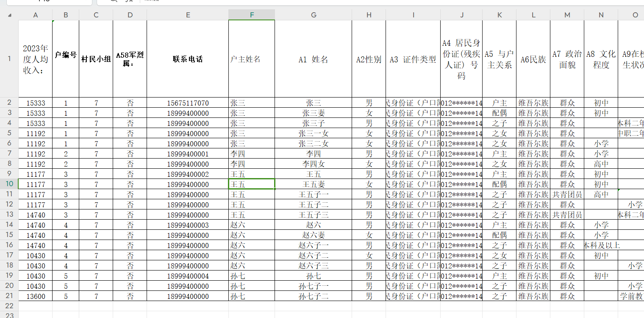Select name cell '赵六子二'
This screenshot has width=644, height=318.
314,255
